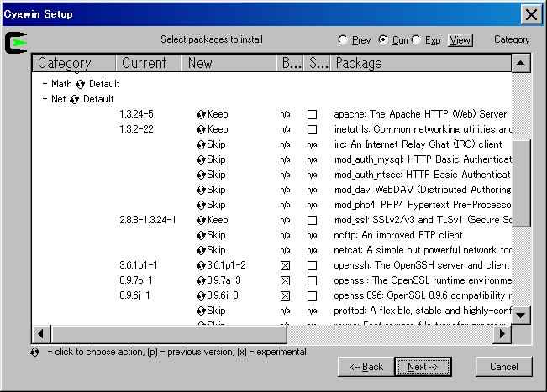Click the Category column header

coord(74,63)
